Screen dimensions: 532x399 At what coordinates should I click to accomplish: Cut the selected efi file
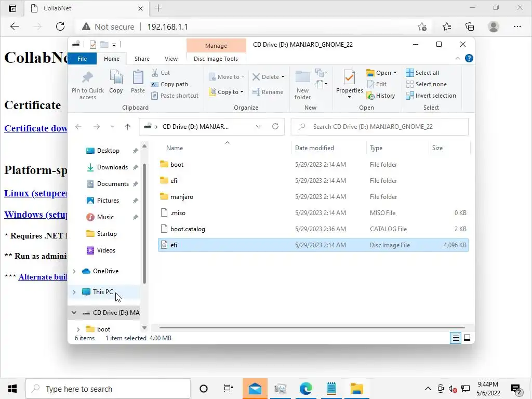pyautogui.click(x=161, y=73)
